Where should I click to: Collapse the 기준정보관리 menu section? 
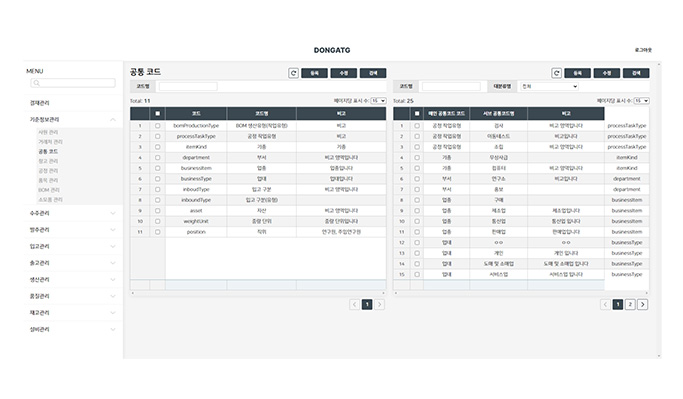click(113, 119)
